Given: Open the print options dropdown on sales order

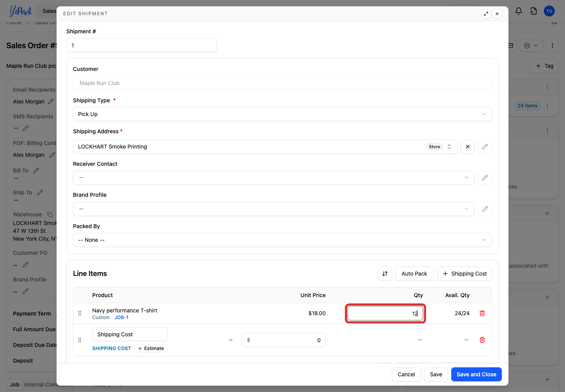Looking at the screenshot, I should [531, 45].
